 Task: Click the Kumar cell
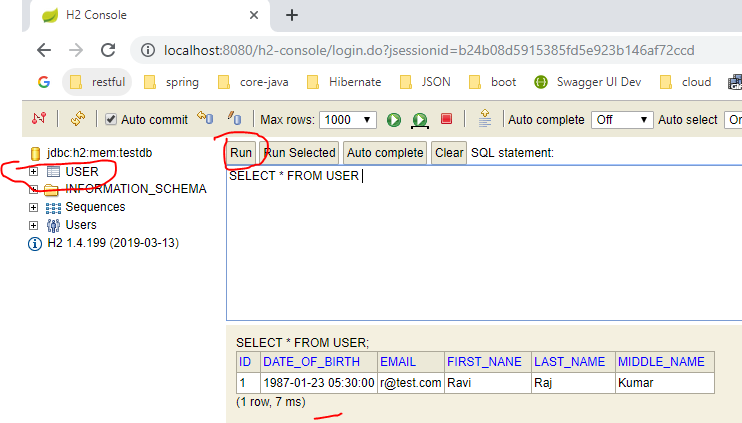(665, 383)
